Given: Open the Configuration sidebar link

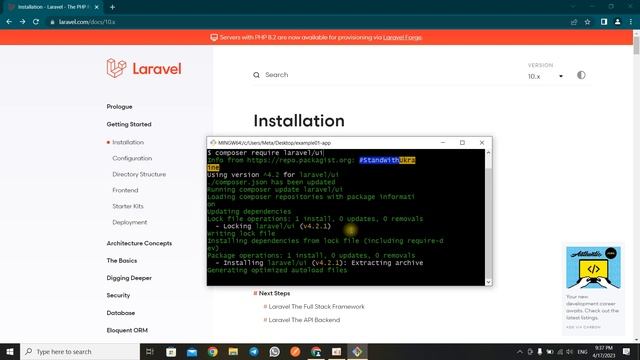Looking at the screenshot, I should (x=132, y=158).
